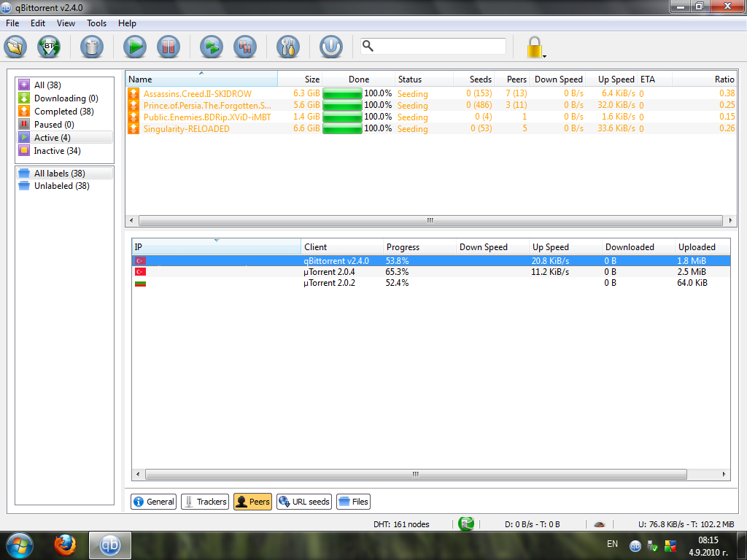The height and width of the screenshot is (560, 747).
Task: Sort torrents by the Seeds column
Action: coord(473,79)
